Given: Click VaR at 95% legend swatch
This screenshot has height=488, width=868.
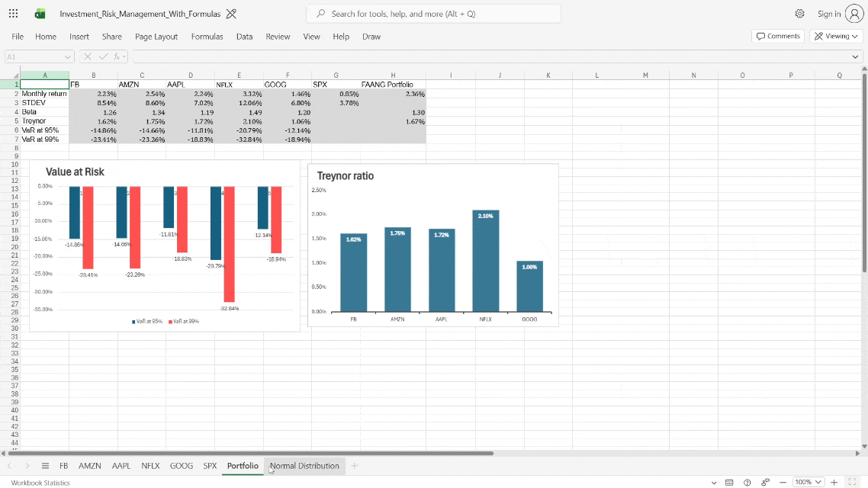Looking at the screenshot, I should [133, 322].
